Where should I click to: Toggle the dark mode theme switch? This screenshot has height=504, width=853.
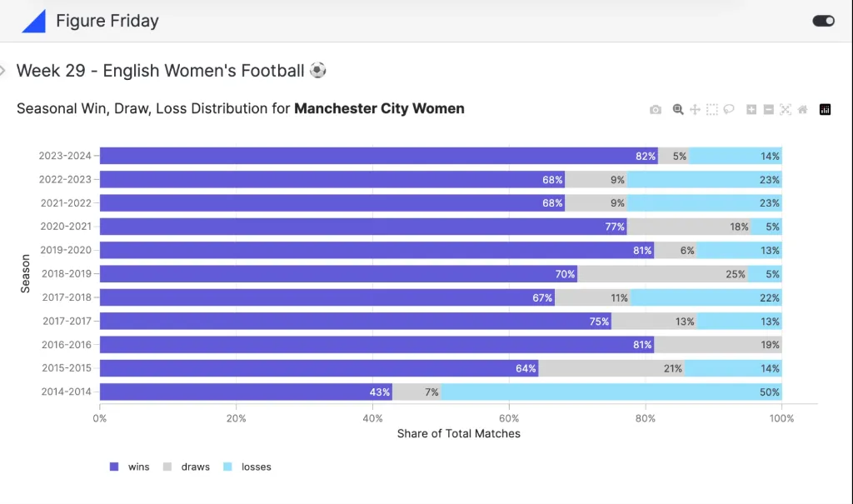click(823, 21)
